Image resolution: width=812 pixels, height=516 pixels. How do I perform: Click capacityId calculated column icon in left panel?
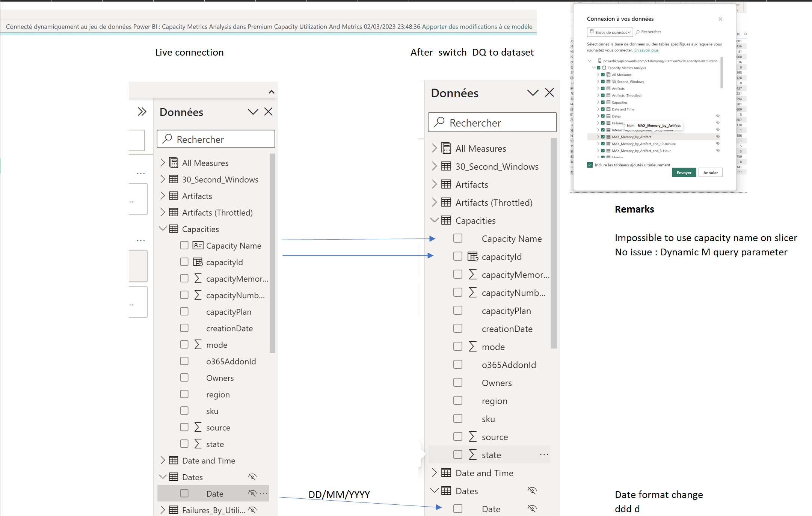pyautogui.click(x=198, y=262)
